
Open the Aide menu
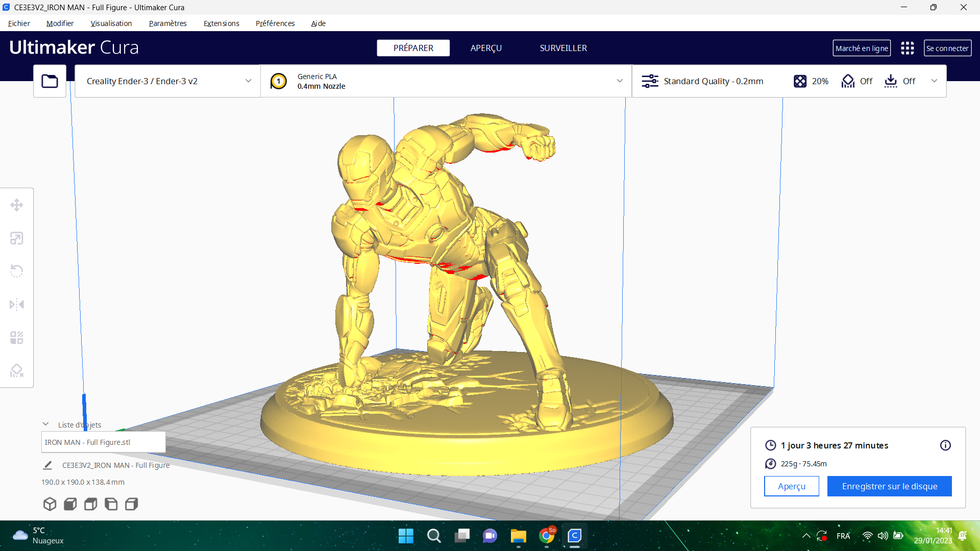318,23
